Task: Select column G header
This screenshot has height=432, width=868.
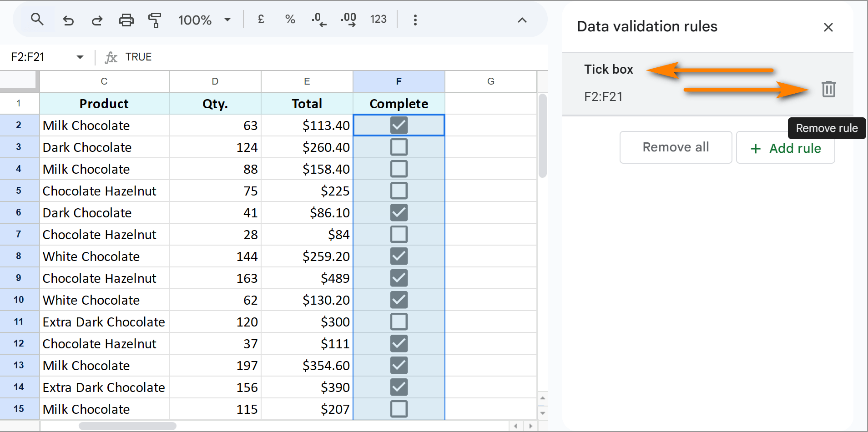Action: pos(491,81)
